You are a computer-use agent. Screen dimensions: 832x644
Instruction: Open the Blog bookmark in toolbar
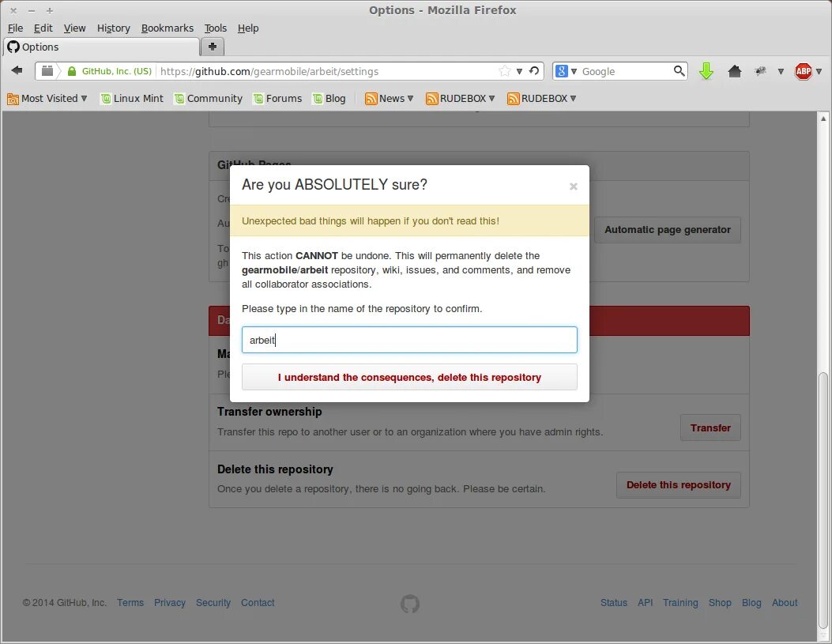(329, 98)
